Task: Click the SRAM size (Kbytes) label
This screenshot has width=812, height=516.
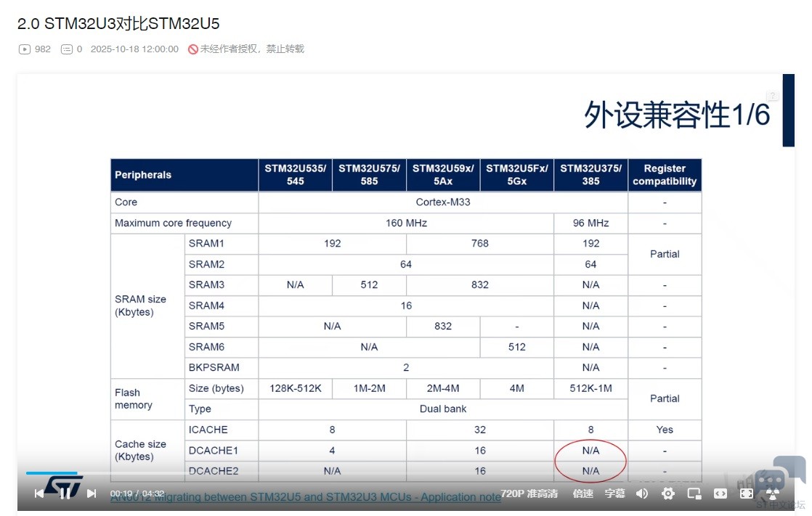Action: pos(140,306)
